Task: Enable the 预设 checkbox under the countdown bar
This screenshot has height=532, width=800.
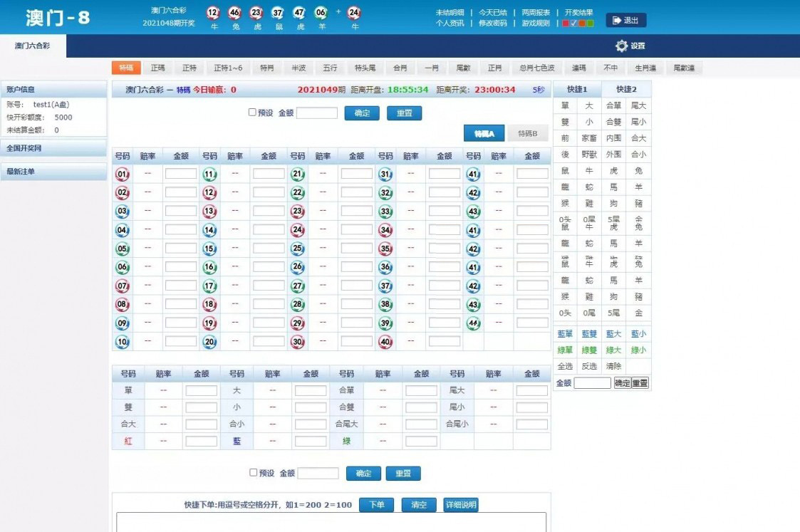Action: (x=252, y=113)
